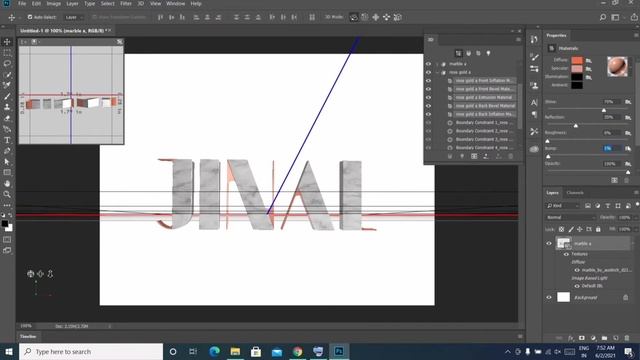
Task: Click the Zoom 3D camera mode icon
Action: pos(398,17)
